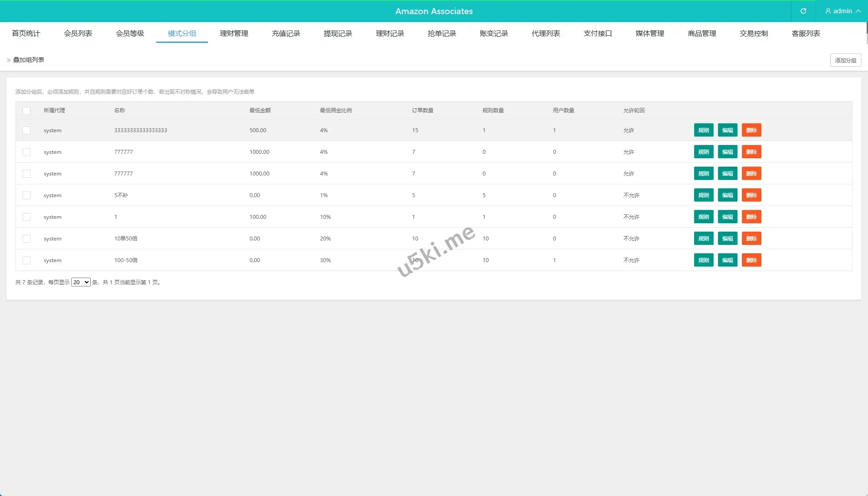Delete the 10单50倍 group

point(751,239)
